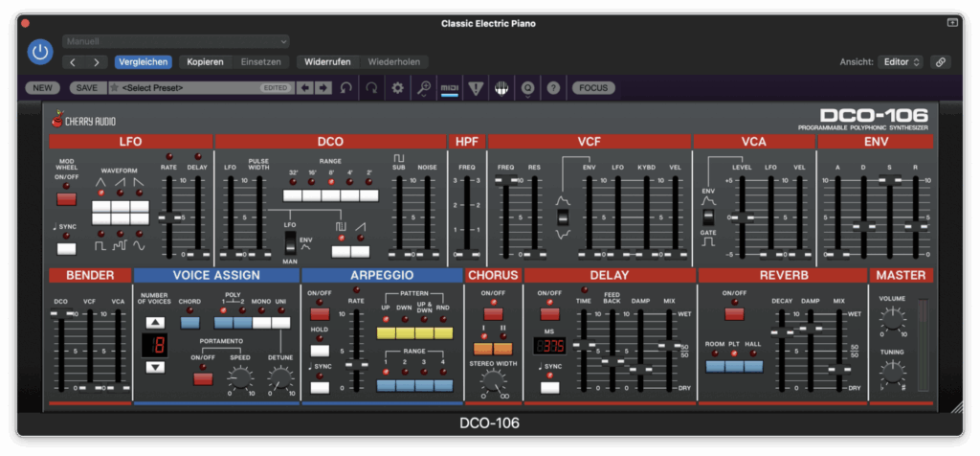Click the VCF FREQ slider
Image resolution: width=980 pixels, height=456 pixels.
505,181
